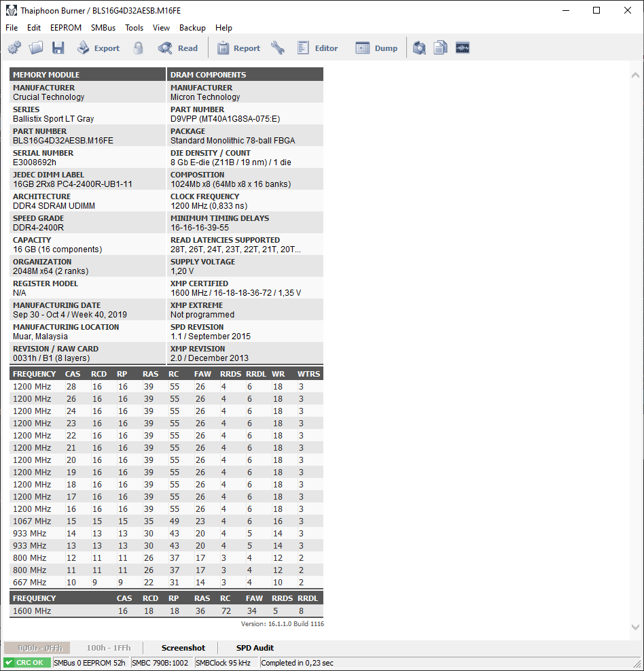This screenshot has height=671, width=644.
Task: Open the EEPROM menu
Action: 66,28
